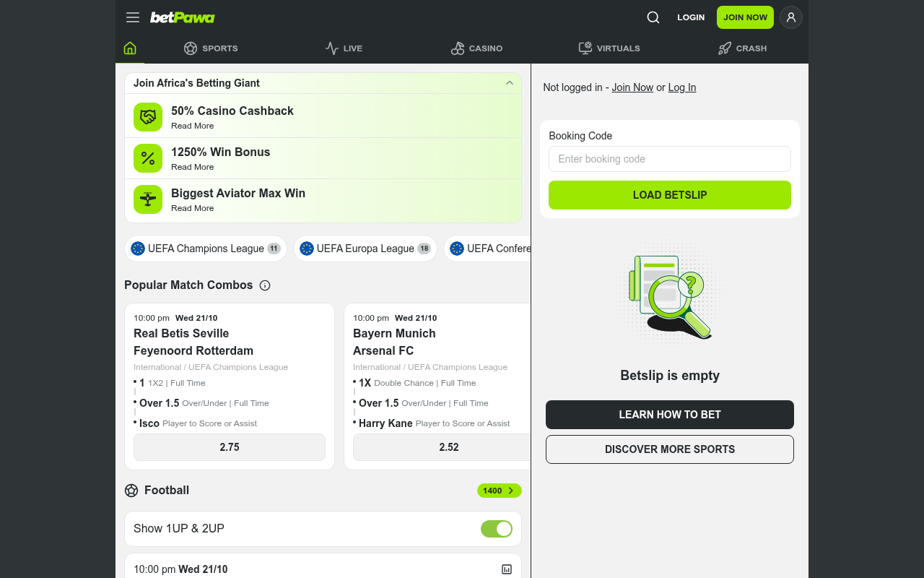Click the Champions League badge icon

pos(138,249)
